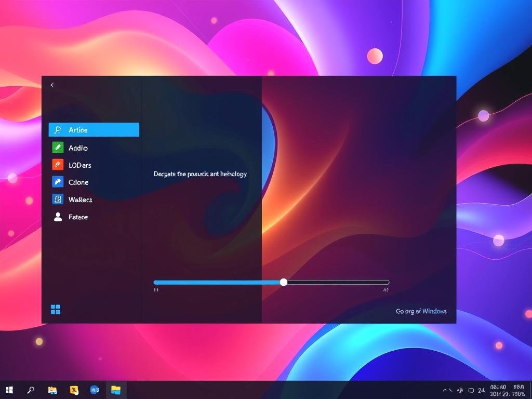Launch the yellow app icon in the taskbar
Screen dimensions: 532x399
[x=74, y=390]
